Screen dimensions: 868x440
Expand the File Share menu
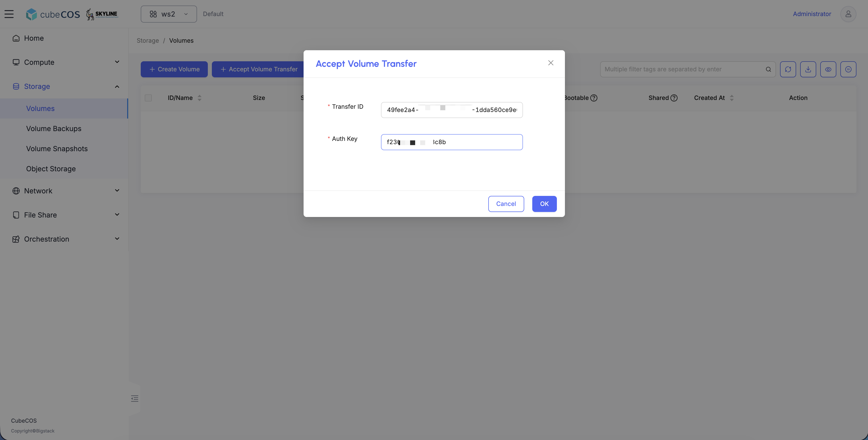[x=64, y=215]
